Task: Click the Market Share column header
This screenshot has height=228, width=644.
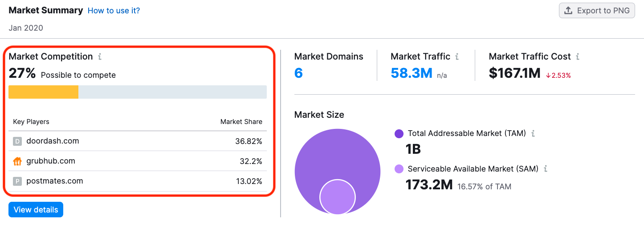Action: click(x=241, y=122)
